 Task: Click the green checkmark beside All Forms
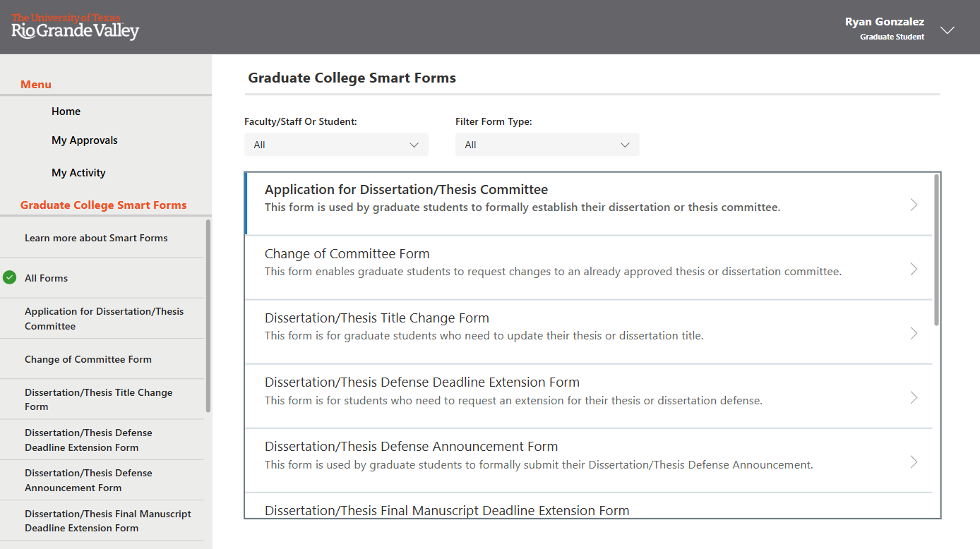[10, 277]
